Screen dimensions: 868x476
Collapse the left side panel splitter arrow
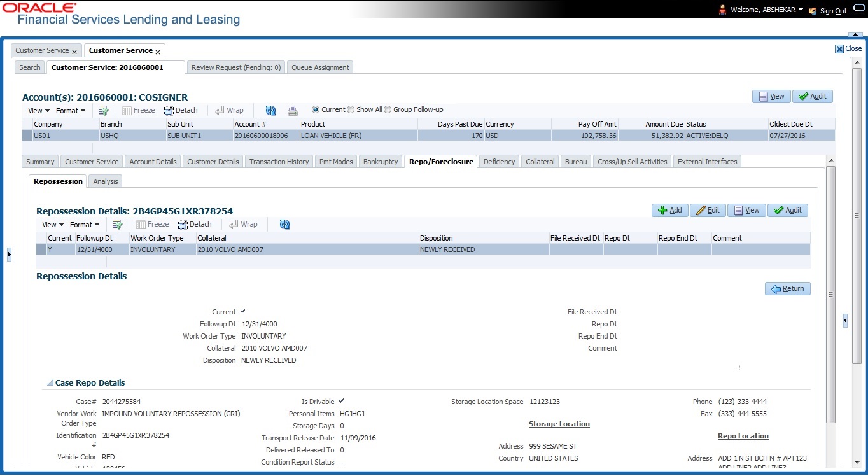tap(9, 255)
